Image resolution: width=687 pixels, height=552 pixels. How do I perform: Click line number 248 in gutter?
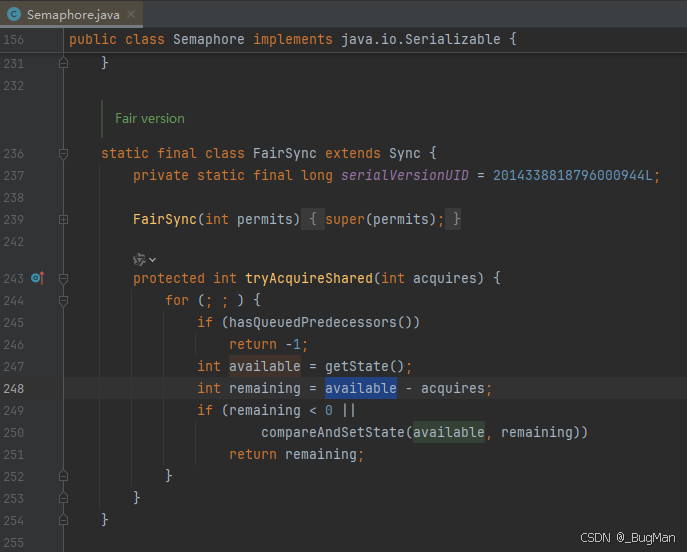coord(14,389)
